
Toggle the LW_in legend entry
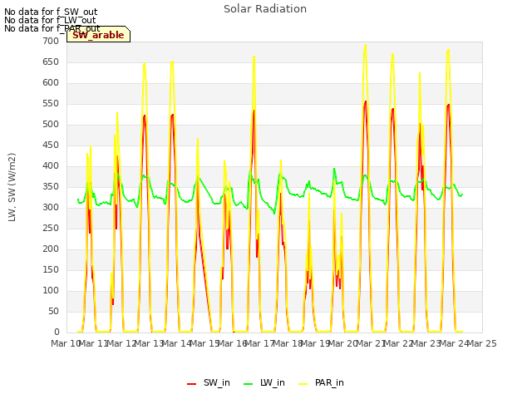264,382
